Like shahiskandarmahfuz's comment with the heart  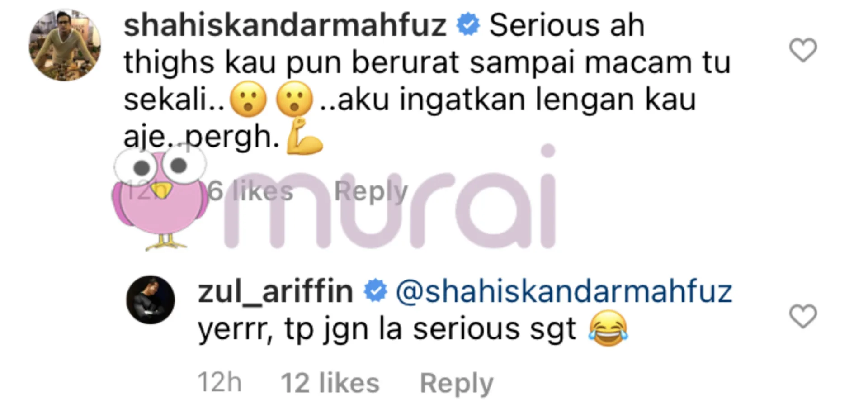803,50
